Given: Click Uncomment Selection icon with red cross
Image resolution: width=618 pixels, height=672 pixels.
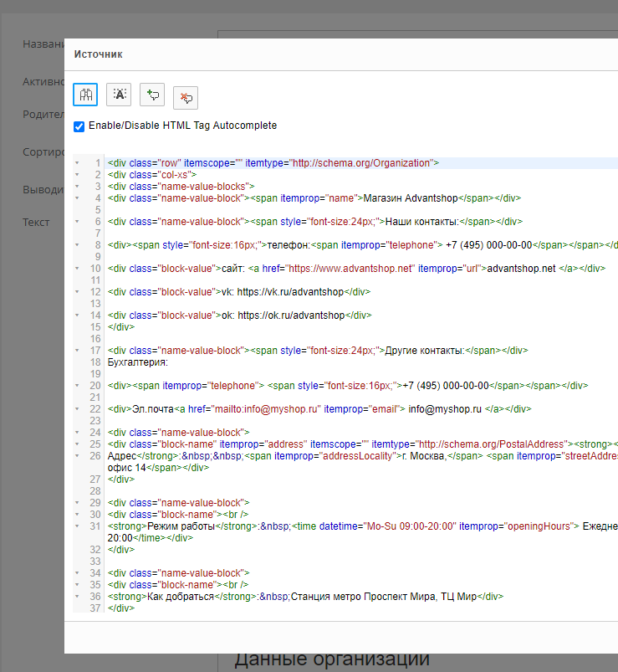Looking at the screenshot, I should pyautogui.click(x=186, y=98).
